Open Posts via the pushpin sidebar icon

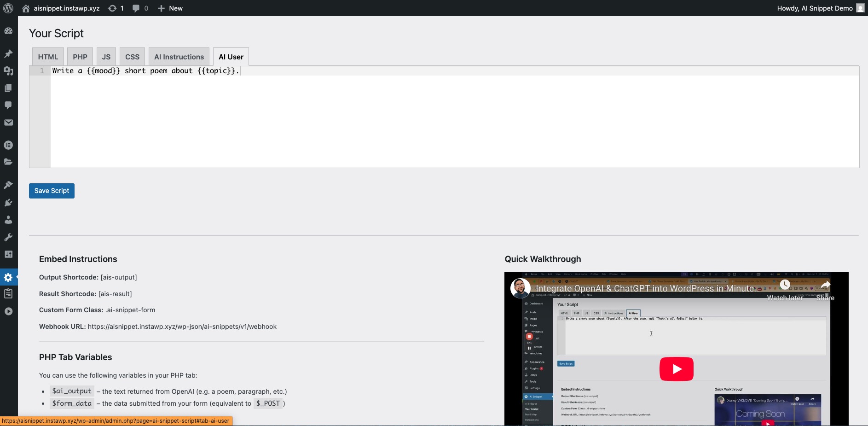coord(8,54)
